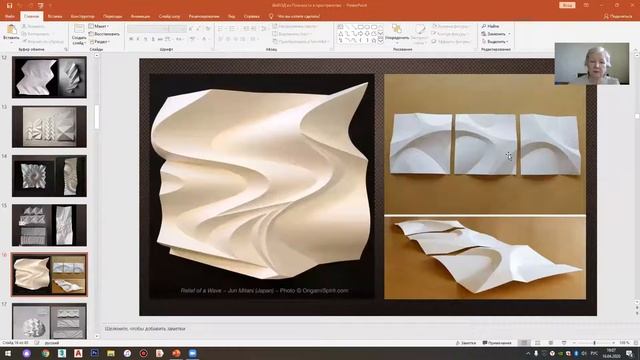The width and height of the screenshot is (640, 360).
Task: Click the PowerPoint taskbar icon
Action: (176, 353)
